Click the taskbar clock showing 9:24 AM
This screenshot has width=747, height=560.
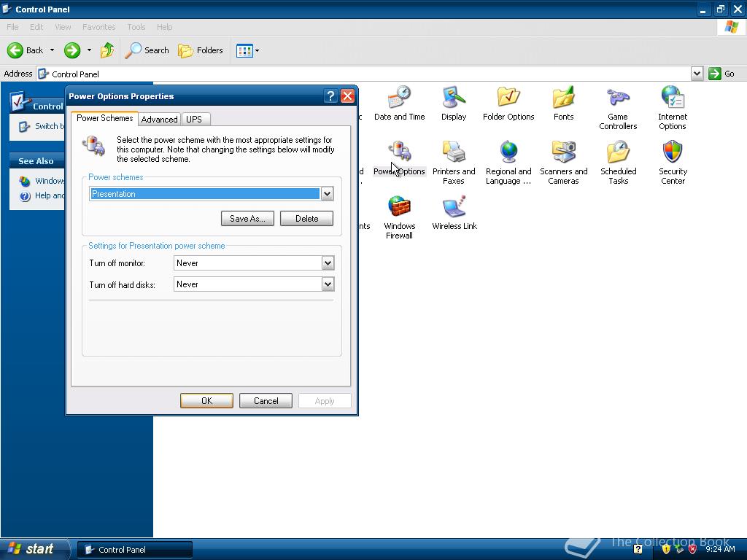tap(720, 549)
